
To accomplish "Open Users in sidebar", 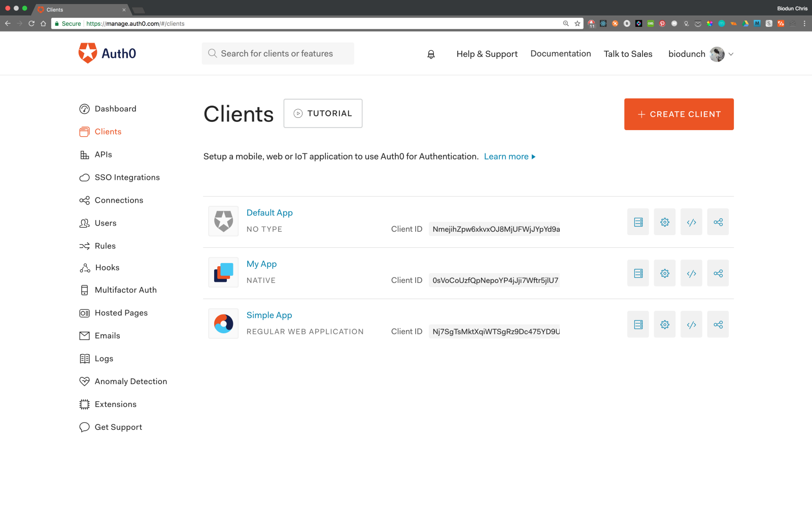I will point(98,223).
